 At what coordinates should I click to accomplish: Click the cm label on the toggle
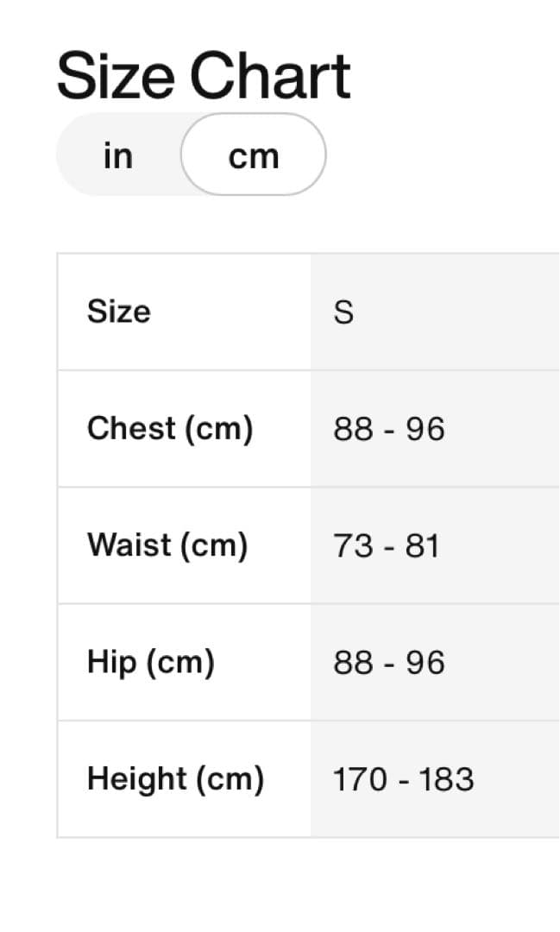point(255,155)
